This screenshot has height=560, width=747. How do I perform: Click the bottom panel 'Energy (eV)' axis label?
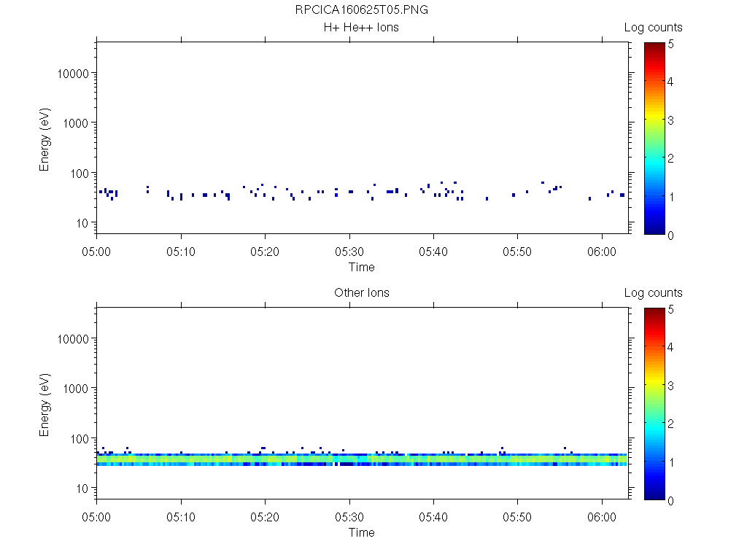(x=44, y=405)
